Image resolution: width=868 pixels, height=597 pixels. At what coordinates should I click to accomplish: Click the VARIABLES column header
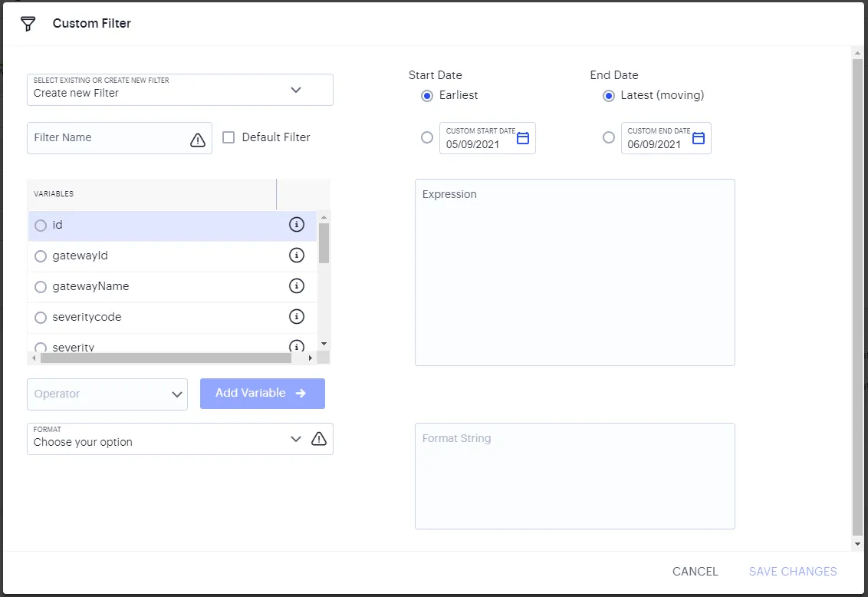(x=152, y=194)
